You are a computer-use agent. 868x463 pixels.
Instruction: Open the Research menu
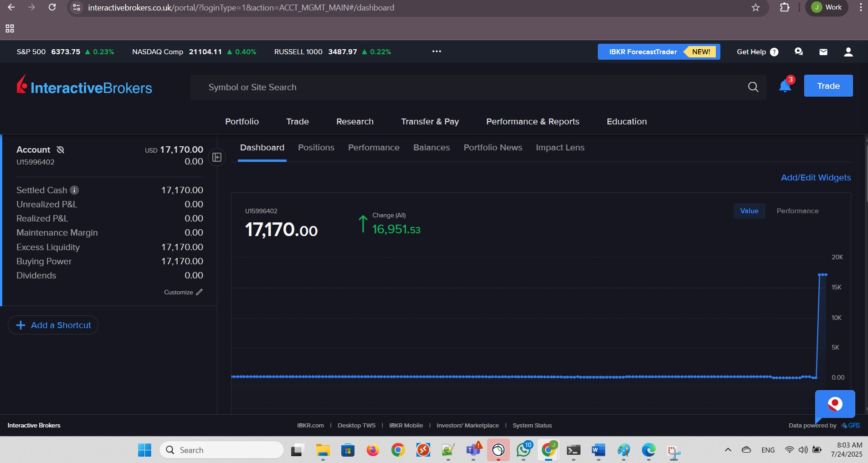[355, 122]
